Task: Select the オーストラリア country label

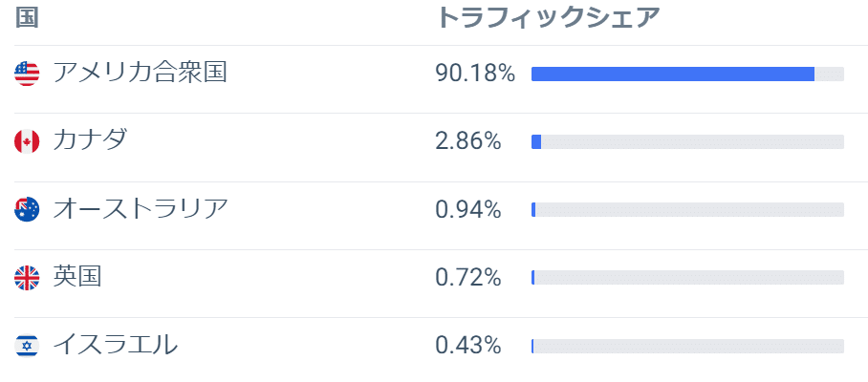Action: click(x=141, y=208)
